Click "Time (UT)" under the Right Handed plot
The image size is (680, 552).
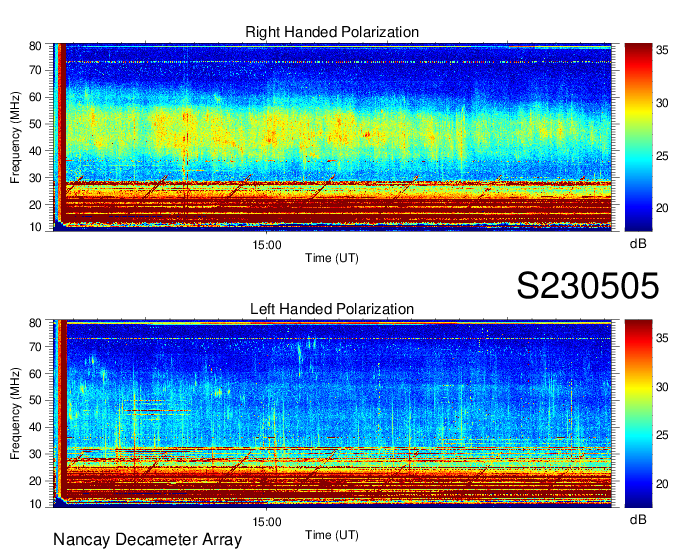(332, 258)
